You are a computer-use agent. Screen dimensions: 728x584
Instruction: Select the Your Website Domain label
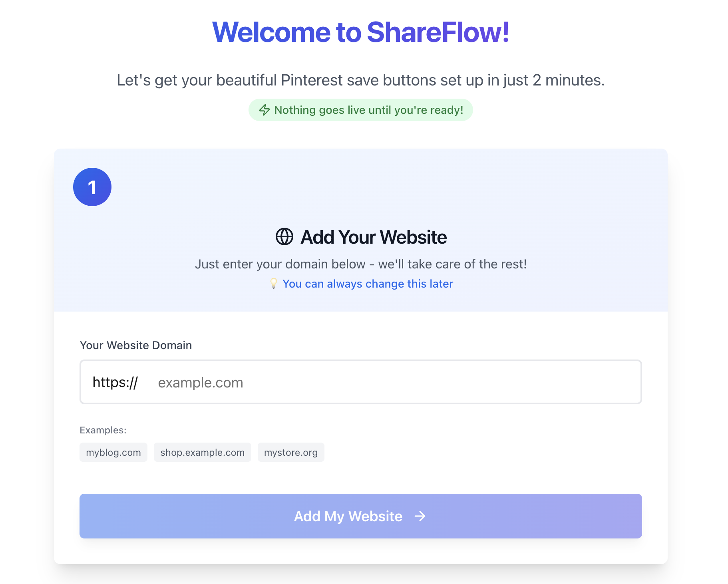136,345
